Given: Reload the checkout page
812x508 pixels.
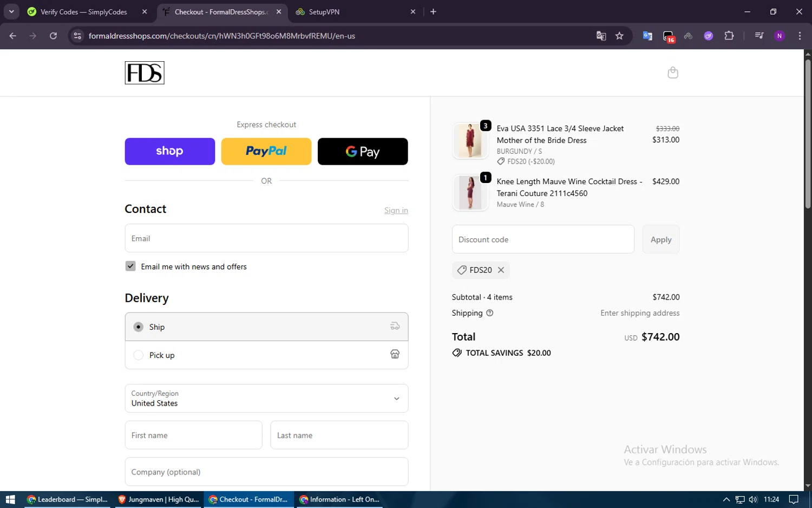Looking at the screenshot, I should (x=53, y=36).
